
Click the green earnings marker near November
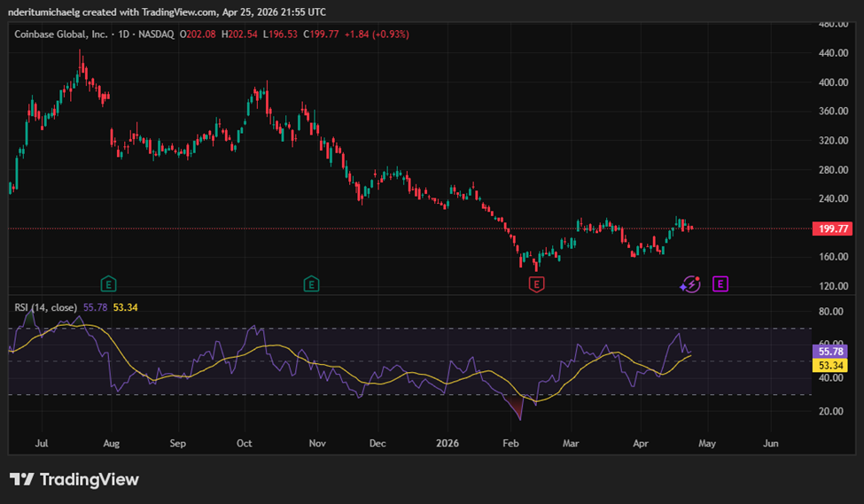pos(312,284)
